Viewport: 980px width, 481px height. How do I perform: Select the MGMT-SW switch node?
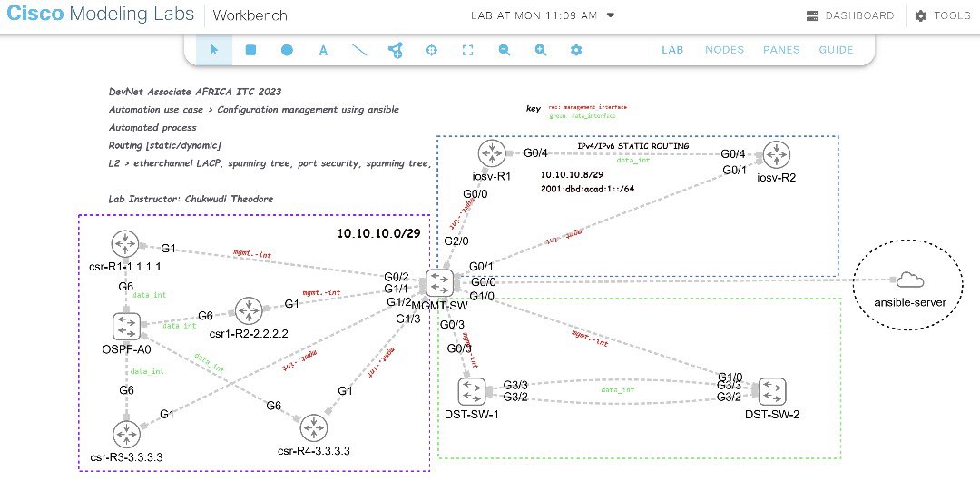pos(439,283)
